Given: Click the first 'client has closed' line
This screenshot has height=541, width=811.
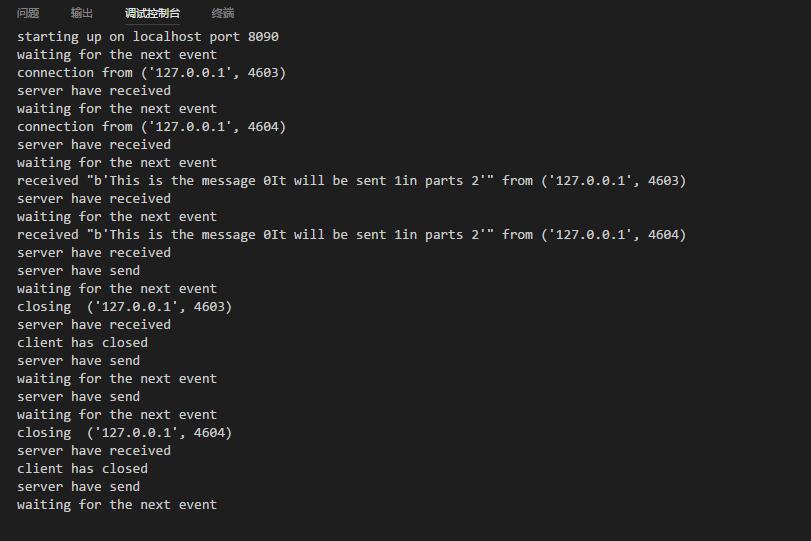Looking at the screenshot, I should pyautogui.click(x=82, y=343).
